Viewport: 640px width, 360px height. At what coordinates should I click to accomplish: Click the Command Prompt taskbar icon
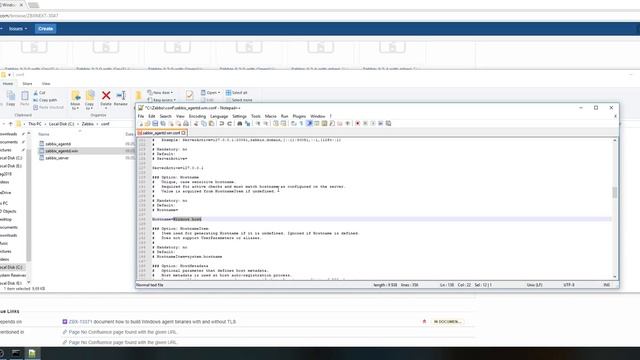pos(16,353)
